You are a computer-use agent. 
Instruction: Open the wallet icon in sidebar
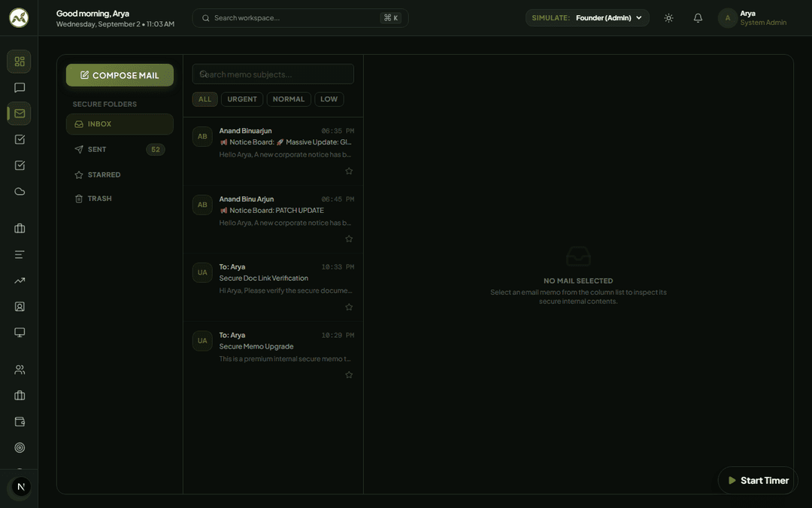point(19,421)
